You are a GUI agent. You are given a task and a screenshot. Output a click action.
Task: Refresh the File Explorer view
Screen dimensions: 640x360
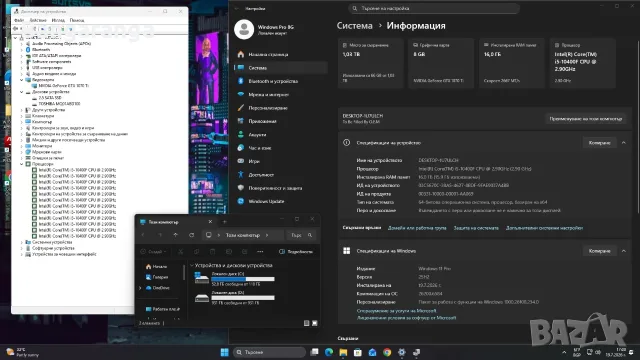[x=191, y=235]
